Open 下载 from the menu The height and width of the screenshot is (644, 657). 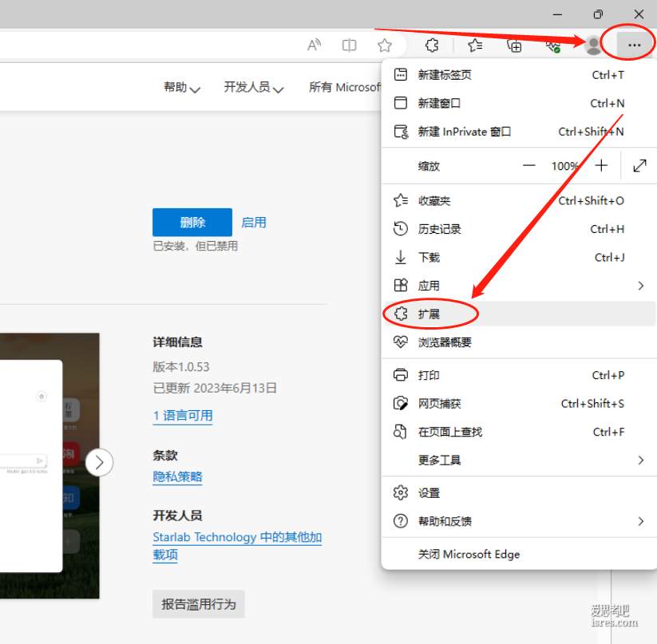[x=519, y=257]
